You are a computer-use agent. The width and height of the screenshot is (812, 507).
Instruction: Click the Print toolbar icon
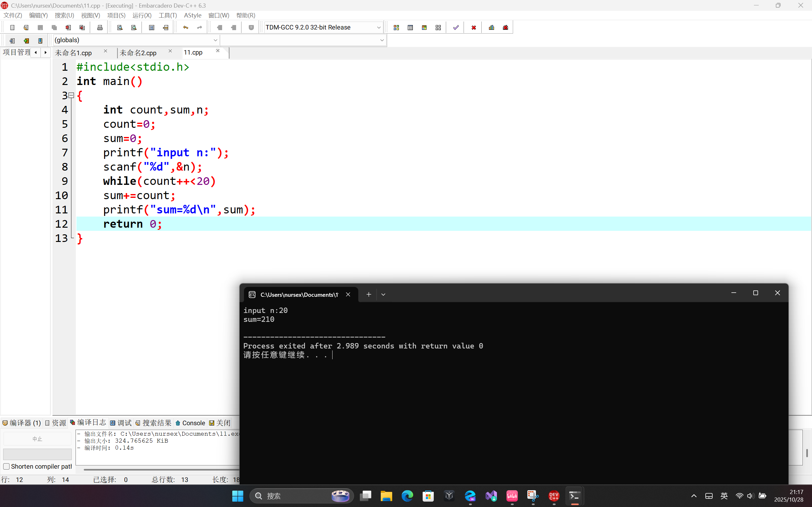click(x=100, y=28)
